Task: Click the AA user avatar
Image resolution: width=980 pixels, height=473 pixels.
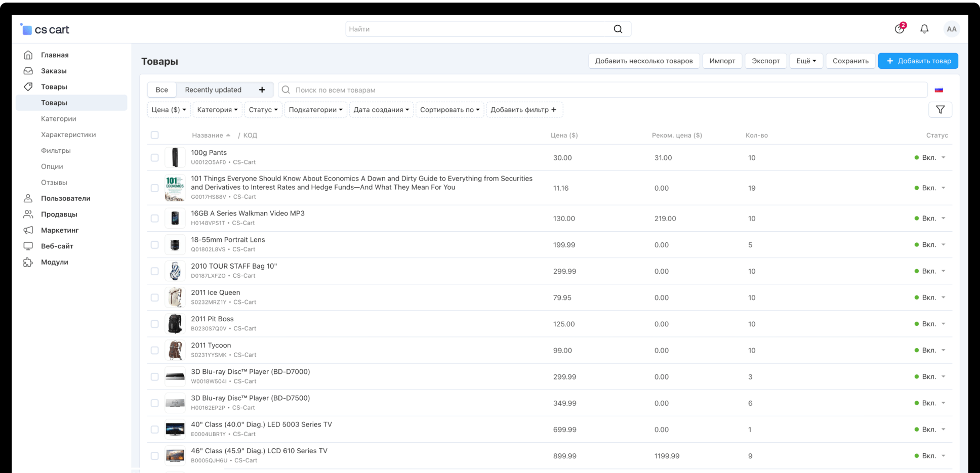Action: [951, 29]
